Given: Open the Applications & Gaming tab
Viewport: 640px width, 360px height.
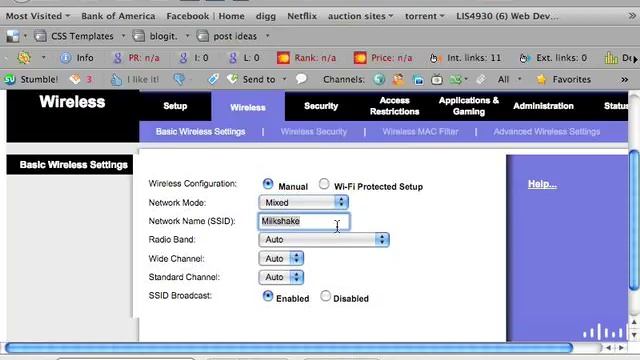Looking at the screenshot, I should coord(469,106).
